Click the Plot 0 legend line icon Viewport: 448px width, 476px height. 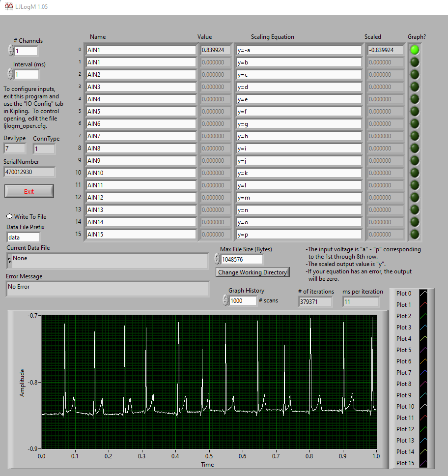[424, 294]
